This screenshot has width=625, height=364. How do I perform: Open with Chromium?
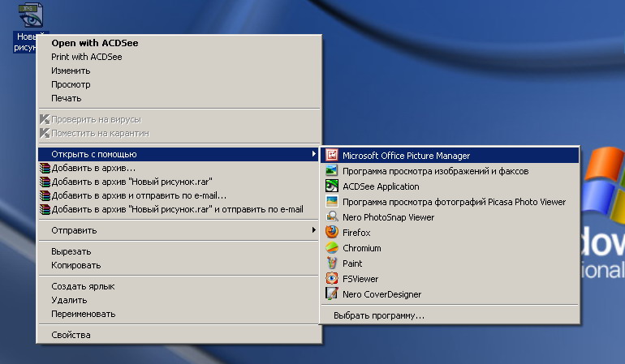point(450,248)
